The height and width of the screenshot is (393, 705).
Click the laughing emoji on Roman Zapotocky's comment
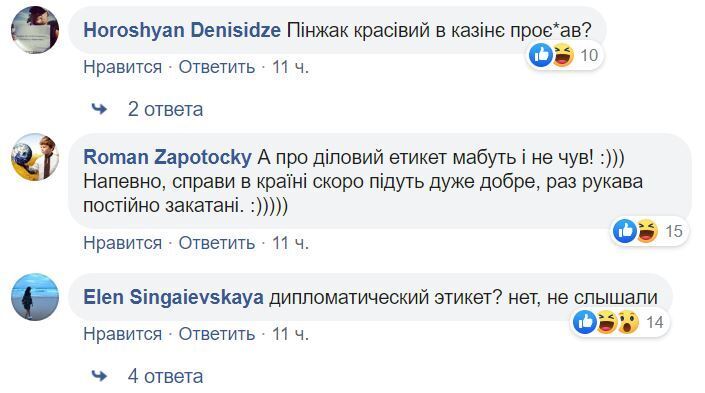click(x=647, y=231)
